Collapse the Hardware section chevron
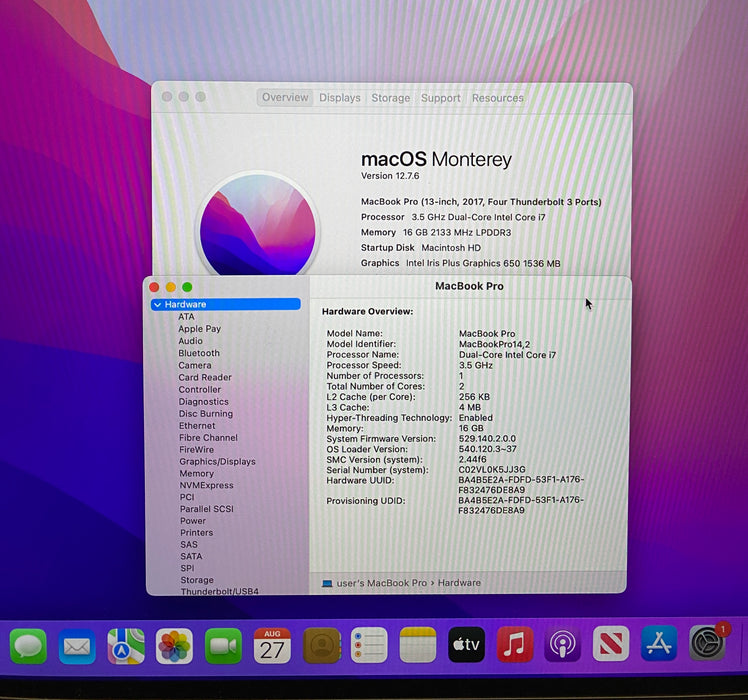Screen dimensions: 748x700 [x=157, y=304]
